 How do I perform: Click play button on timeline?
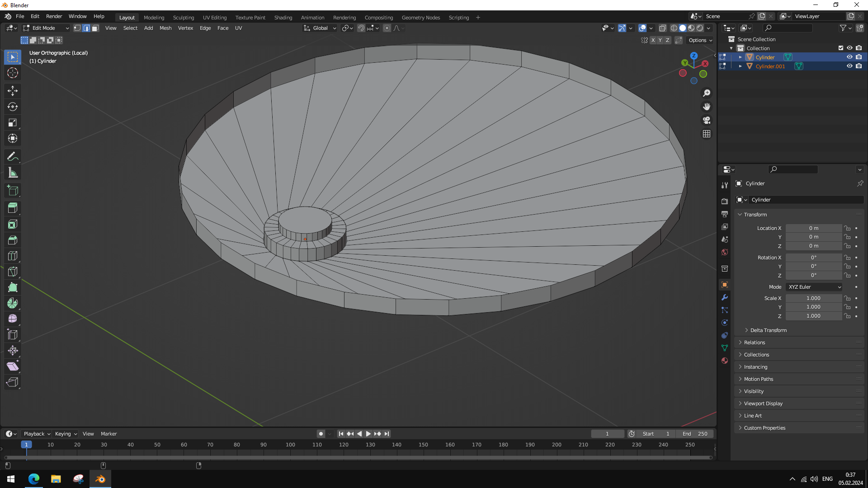coord(368,433)
